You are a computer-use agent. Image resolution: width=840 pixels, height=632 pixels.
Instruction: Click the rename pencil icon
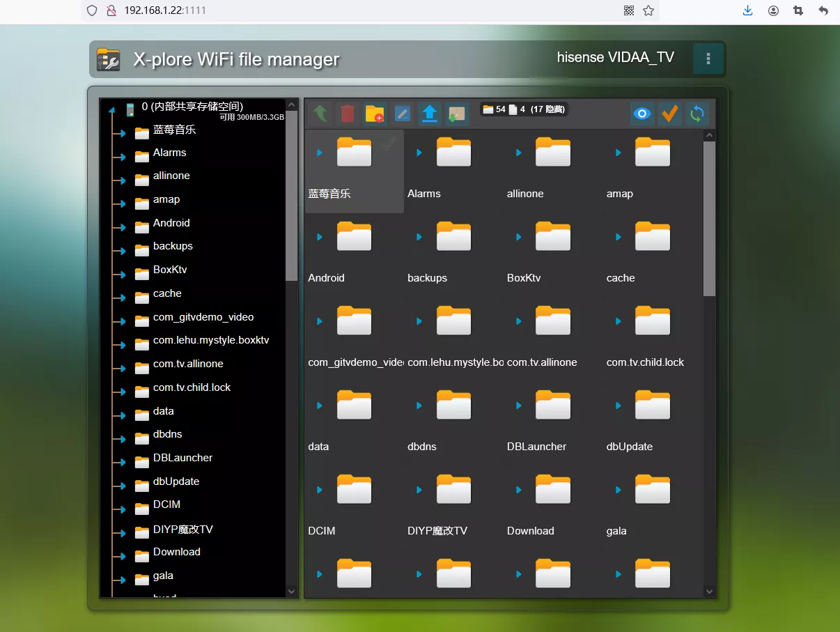tap(402, 114)
